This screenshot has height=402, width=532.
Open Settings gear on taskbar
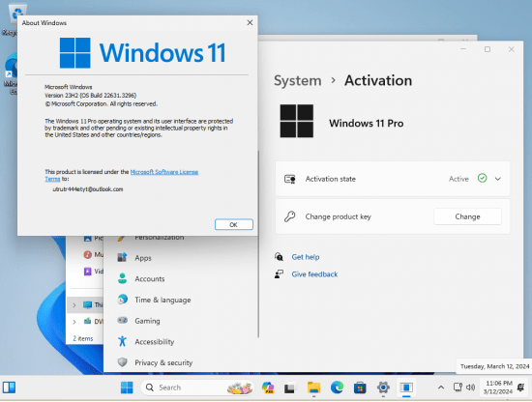(x=383, y=388)
